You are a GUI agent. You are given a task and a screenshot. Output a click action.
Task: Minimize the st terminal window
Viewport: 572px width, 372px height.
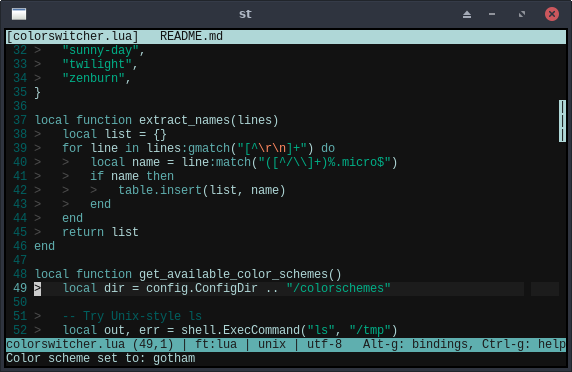[492, 14]
